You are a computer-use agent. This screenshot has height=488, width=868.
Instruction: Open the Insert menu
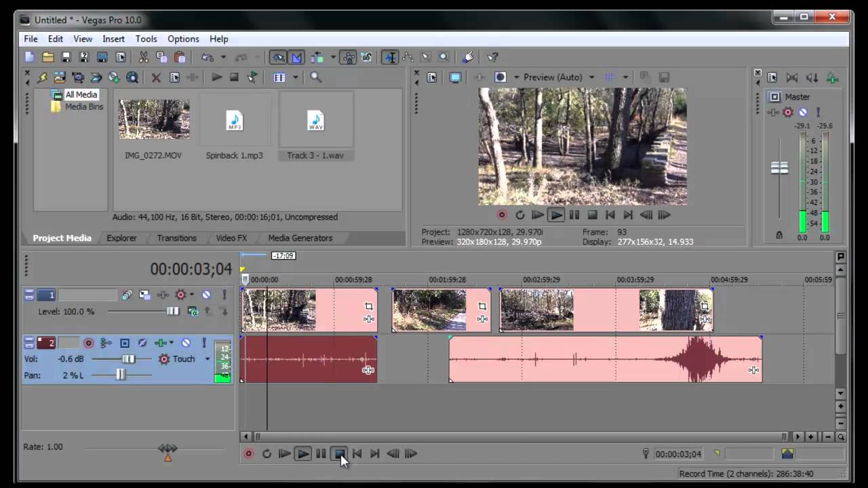(113, 39)
